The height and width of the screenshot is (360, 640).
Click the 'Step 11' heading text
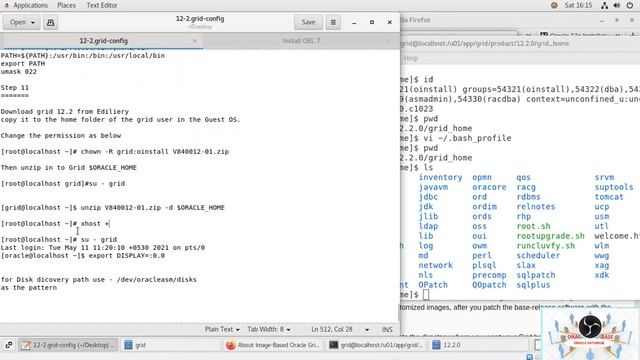click(x=15, y=87)
